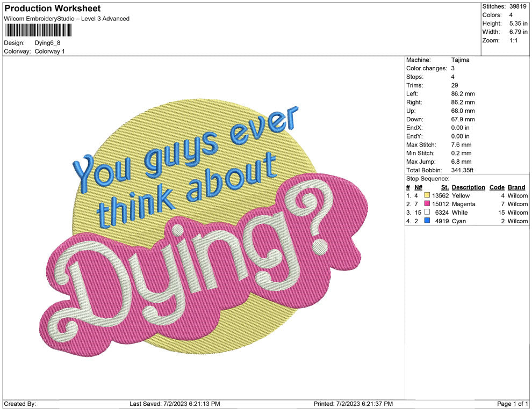Click the N# column header
Viewport: 532px width, 409px height.
[x=418, y=187]
